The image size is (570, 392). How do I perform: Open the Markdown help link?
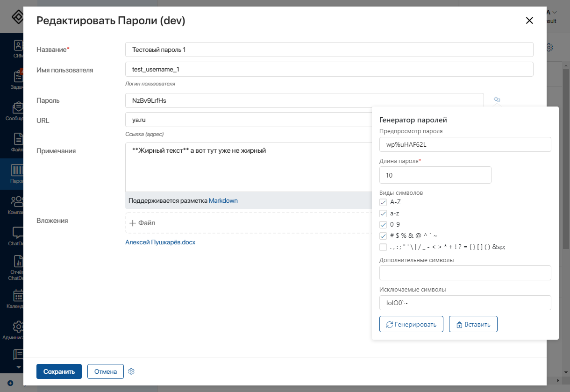(223, 200)
